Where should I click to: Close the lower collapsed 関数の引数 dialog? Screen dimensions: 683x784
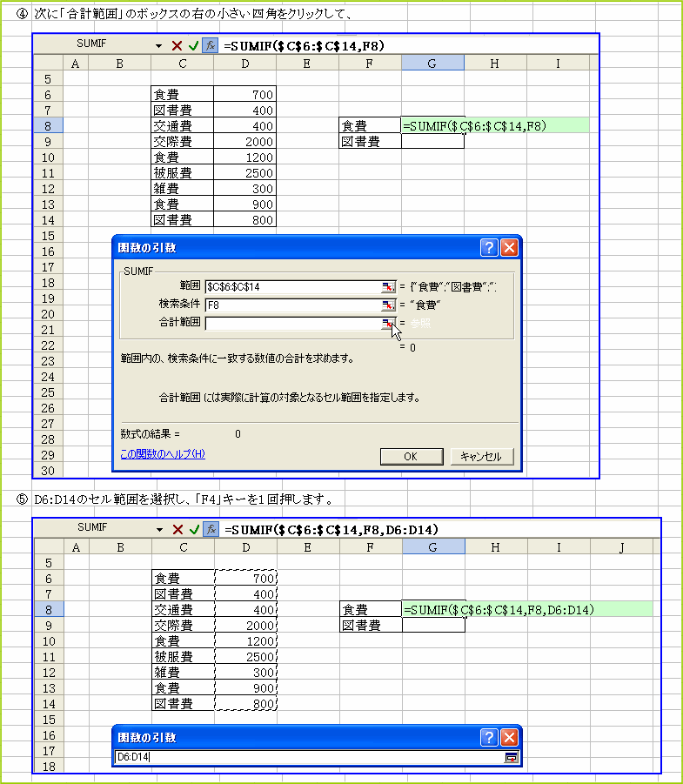click(x=510, y=737)
